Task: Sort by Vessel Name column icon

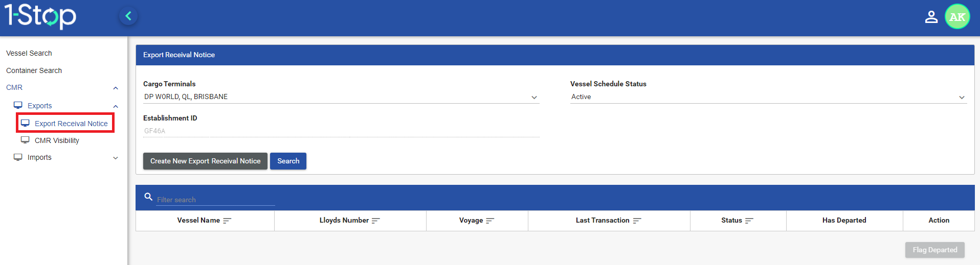Action: pyautogui.click(x=227, y=221)
